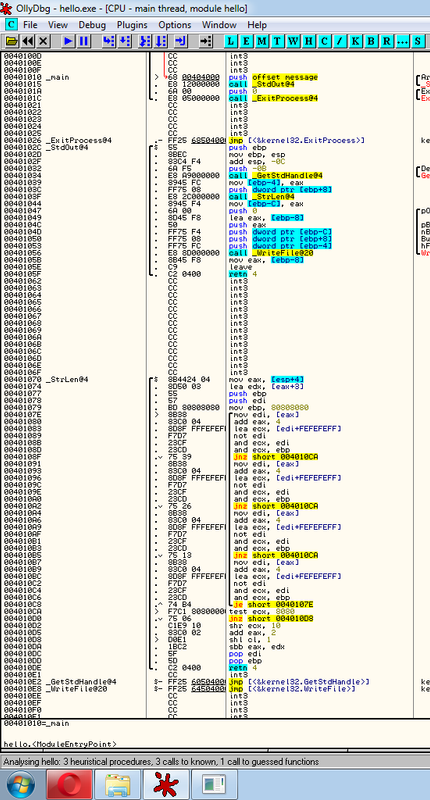Viewport: 430px width, 800px height.
Task: Click the CPU window C icon beside File
Action: point(11,24)
